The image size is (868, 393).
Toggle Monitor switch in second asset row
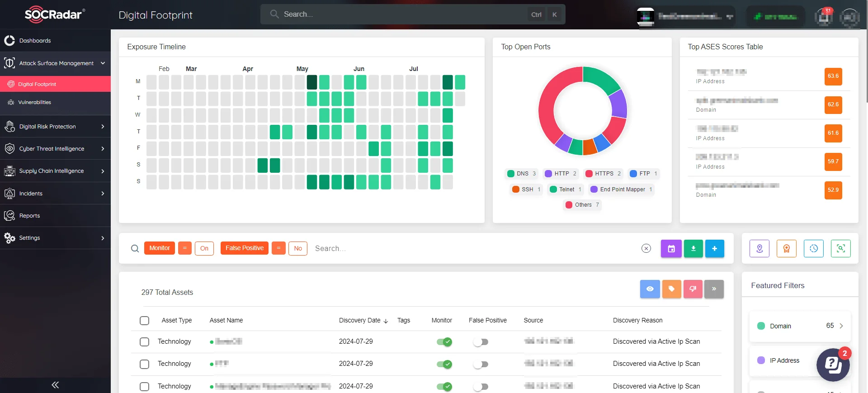pyautogui.click(x=444, y=364)
